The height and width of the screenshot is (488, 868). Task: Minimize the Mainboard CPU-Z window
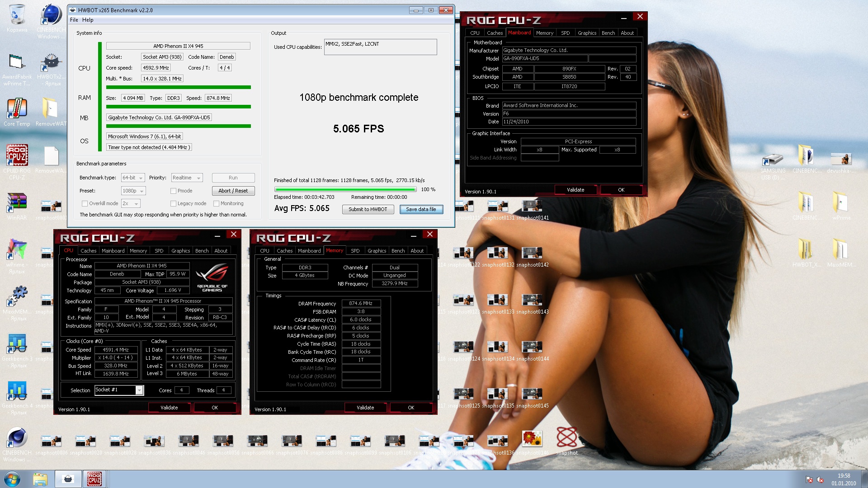[623, 19]
